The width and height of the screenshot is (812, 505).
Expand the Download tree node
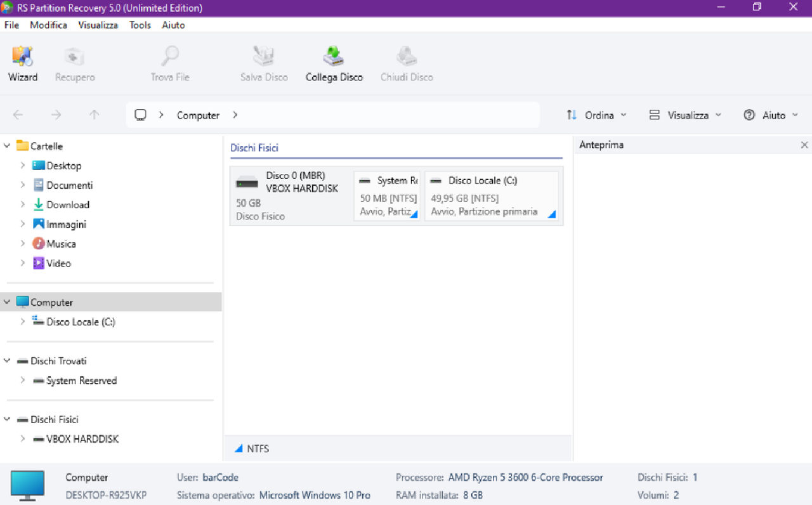coord(23,205)
